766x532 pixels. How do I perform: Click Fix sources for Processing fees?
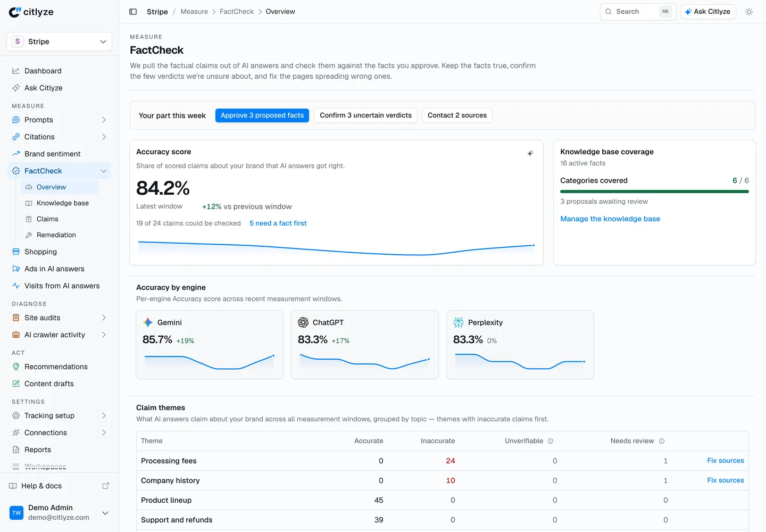tap(726, 461)
